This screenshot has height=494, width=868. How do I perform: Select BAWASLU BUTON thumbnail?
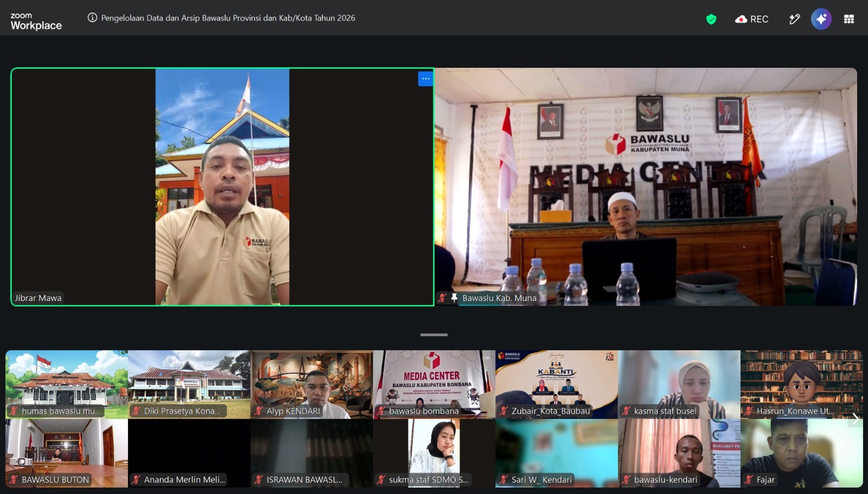coord(67,453)
